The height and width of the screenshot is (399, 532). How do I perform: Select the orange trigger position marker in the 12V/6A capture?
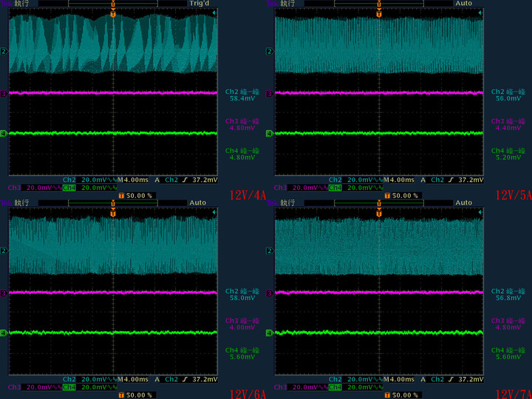pos(113,214)
